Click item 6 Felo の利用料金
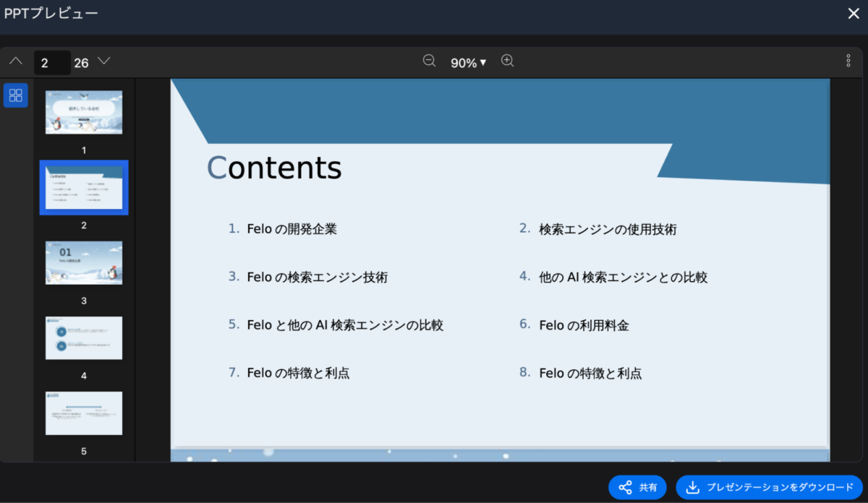The height and width of the screenshot is (503, 868). click(574, 325)
